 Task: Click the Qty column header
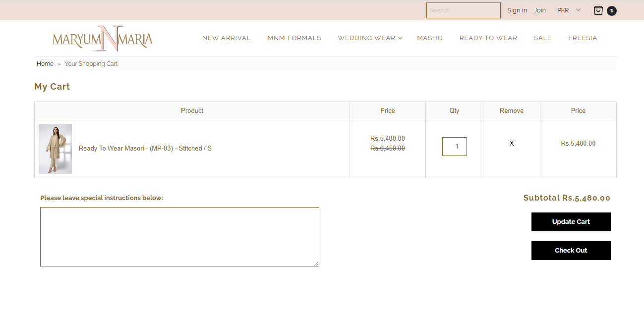[454, 111]
